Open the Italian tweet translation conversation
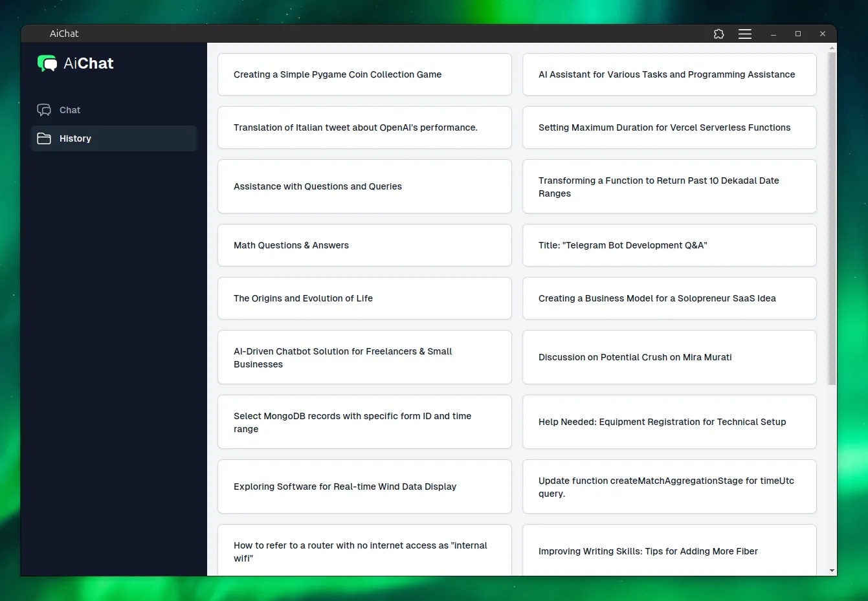 tap(364, 127)
